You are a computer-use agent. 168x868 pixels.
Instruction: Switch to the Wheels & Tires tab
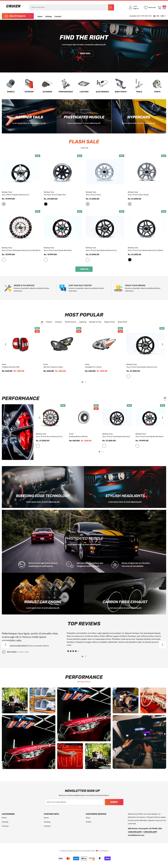click(x=95, y=322)
